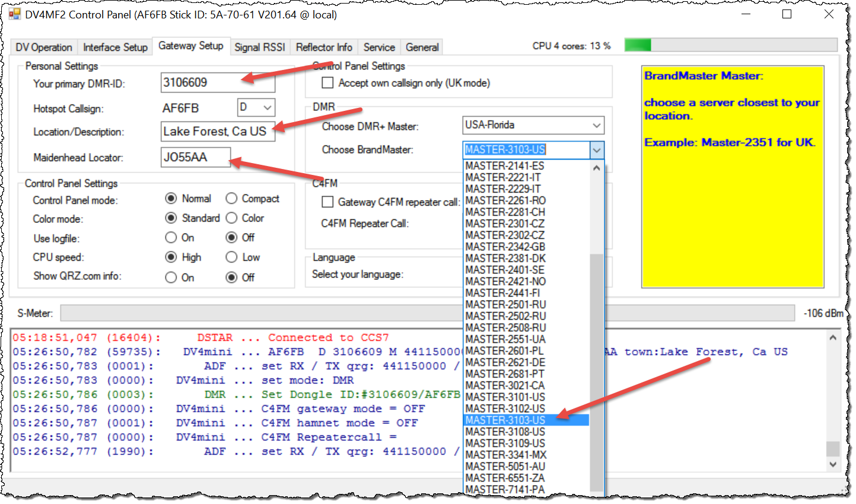The width and height of the screenshot is (856, 504).
Task: Turn logfile On
Action: 180,238
